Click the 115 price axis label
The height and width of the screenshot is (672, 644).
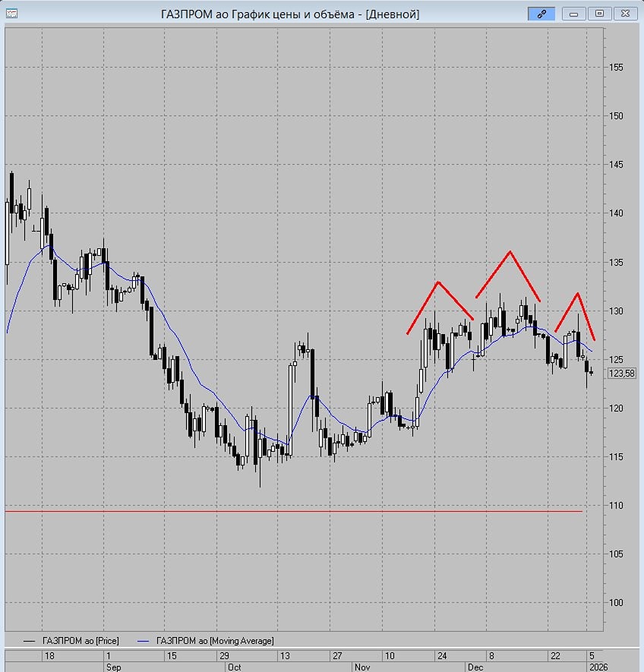[x=616, y=457]
